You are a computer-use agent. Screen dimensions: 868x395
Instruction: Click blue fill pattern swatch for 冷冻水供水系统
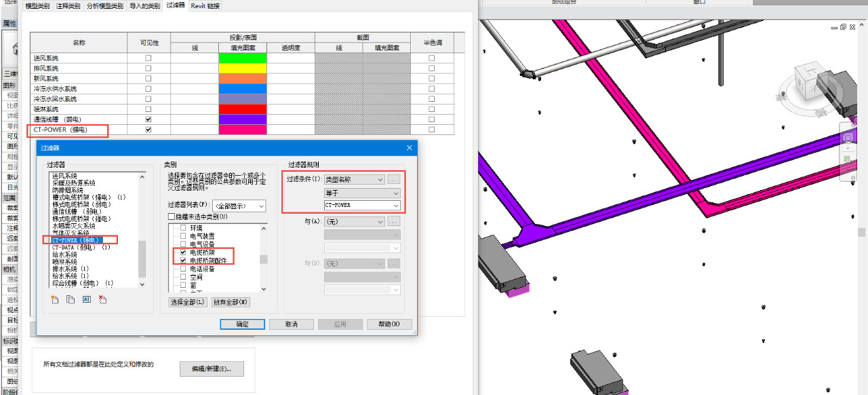243,89
